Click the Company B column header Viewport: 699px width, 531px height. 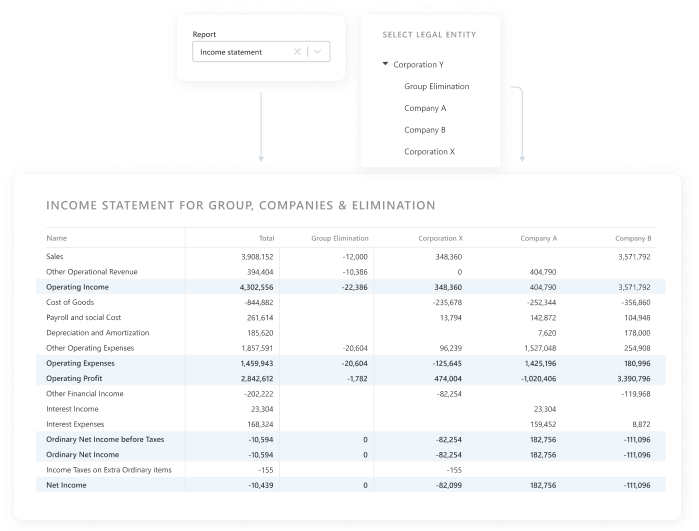click(633, 238)
